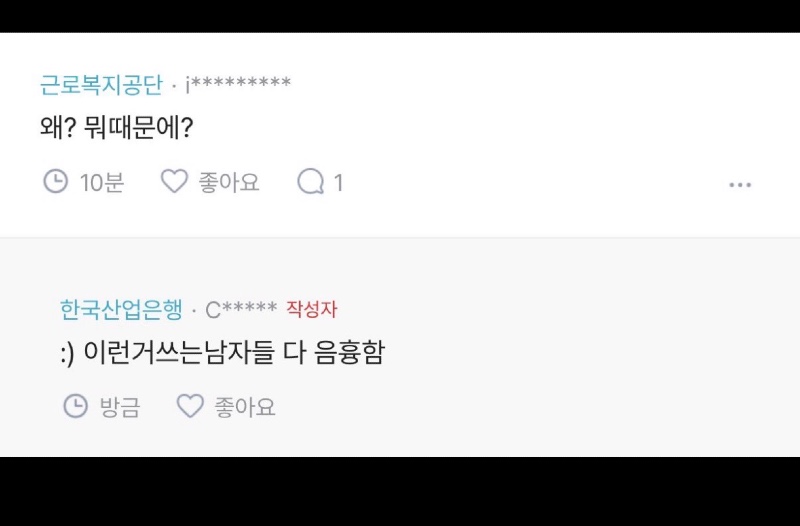Open the 근로복지공단 company link

pyautogui.click(x=100, y=85)
